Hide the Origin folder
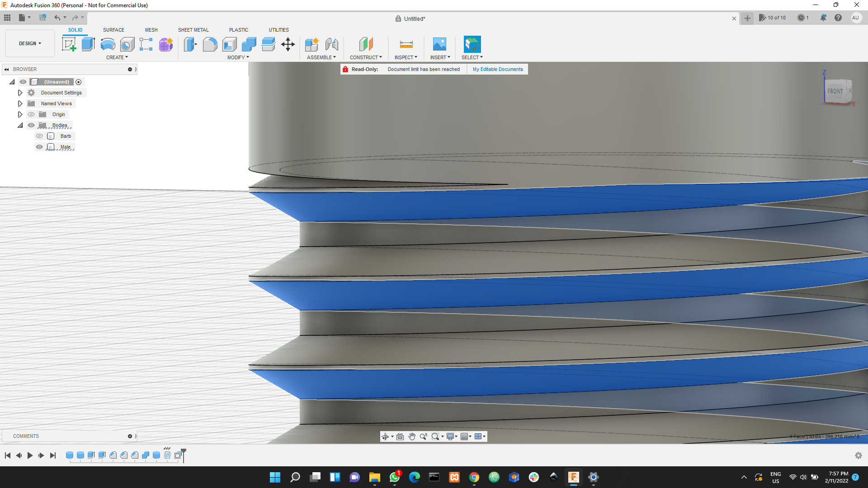Screen dimensions: 868x488 click(31, 114)
